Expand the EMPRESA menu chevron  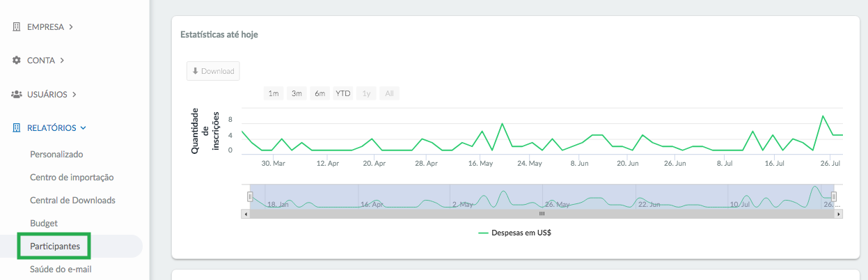pos(71,27)
